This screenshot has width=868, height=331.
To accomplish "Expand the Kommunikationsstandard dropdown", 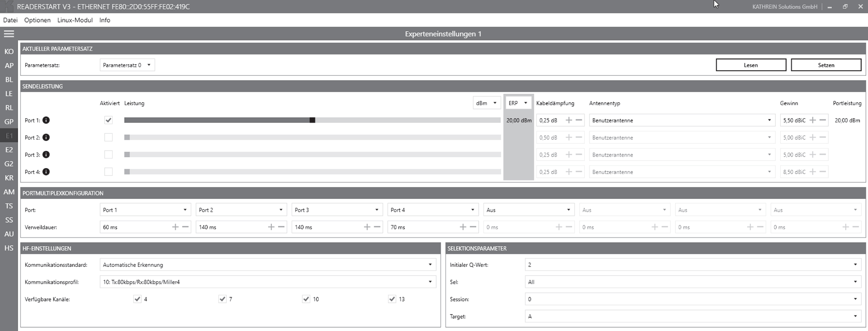I will point(268,265).
